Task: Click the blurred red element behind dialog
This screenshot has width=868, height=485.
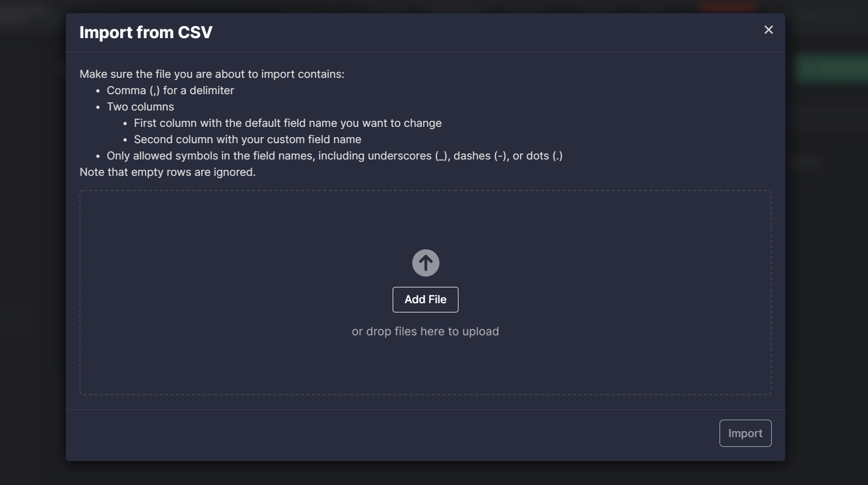Action: pos(728,7)
